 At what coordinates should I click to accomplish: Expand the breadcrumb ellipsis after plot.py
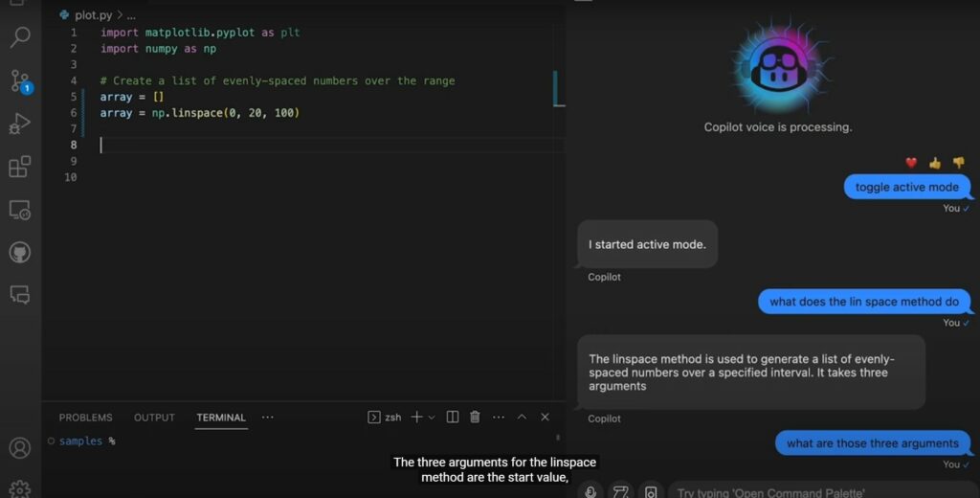pyautogui.click(x=131, y=15)
